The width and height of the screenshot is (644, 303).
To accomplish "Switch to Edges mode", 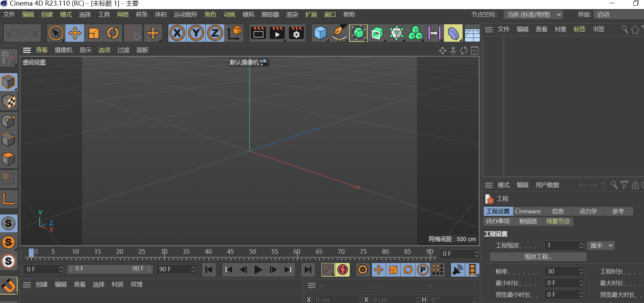I will click(8, 140).
